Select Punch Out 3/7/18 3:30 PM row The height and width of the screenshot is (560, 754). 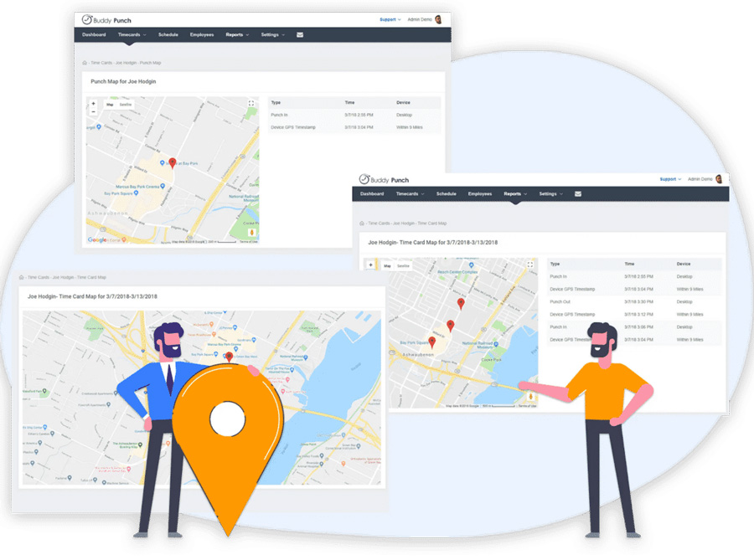tap(634, 301)
